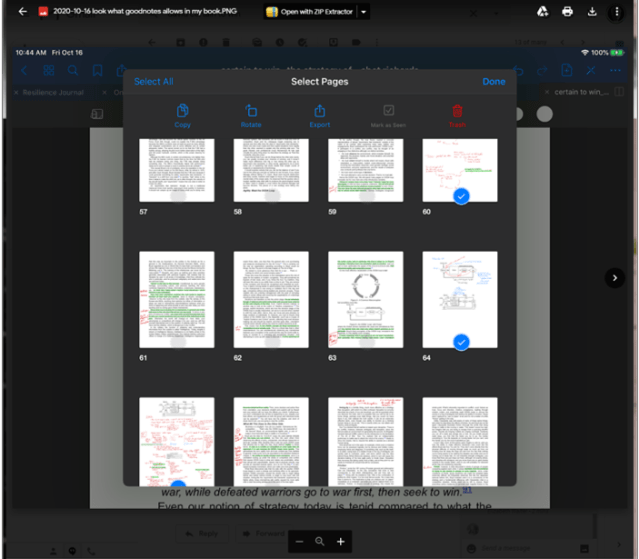This screenshot has height=559, width=639.
Task: Add file to Google Drive
Action: 542,12
